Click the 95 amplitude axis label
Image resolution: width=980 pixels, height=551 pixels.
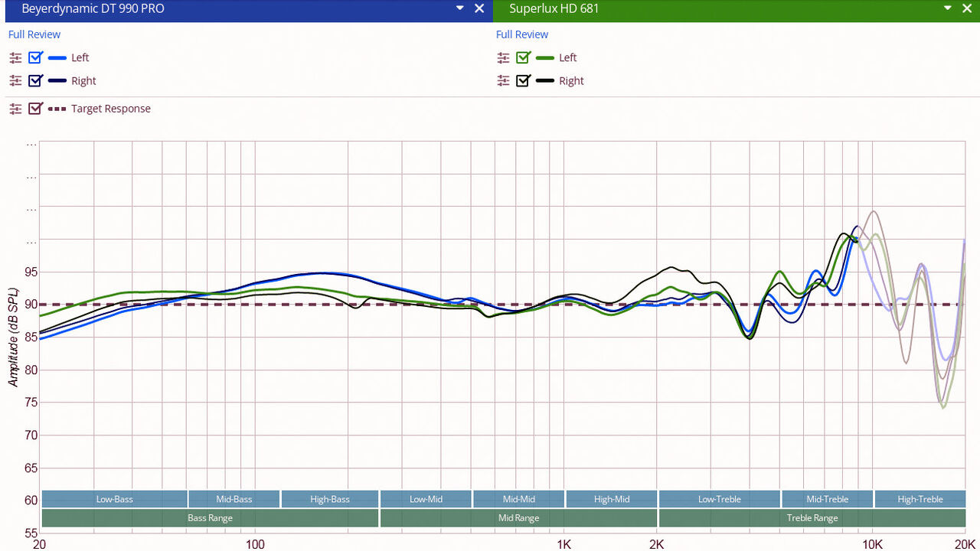(x=31, y=272)
